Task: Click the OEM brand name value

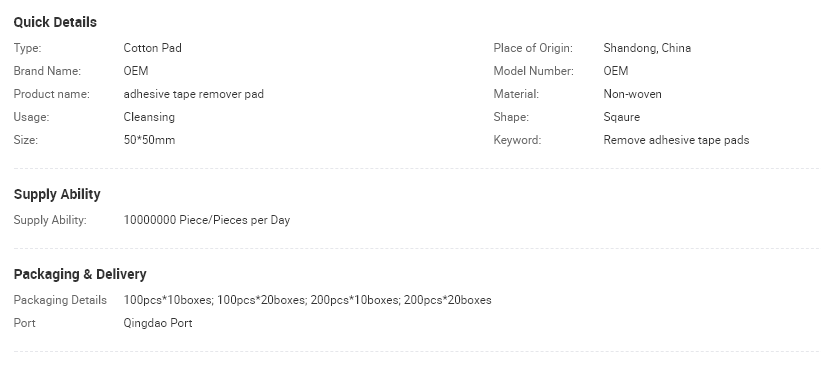Action: [136, 71]
